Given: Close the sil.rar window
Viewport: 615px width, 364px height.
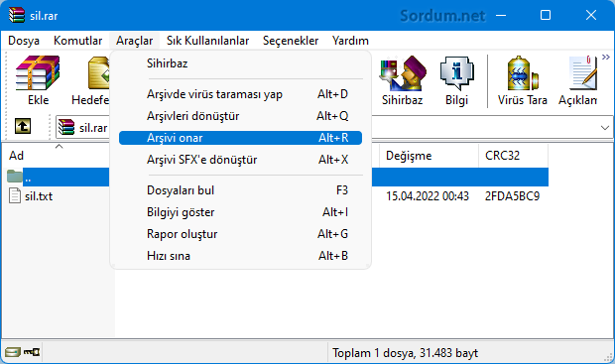Looking at the screenshot, I should (590, 15).
